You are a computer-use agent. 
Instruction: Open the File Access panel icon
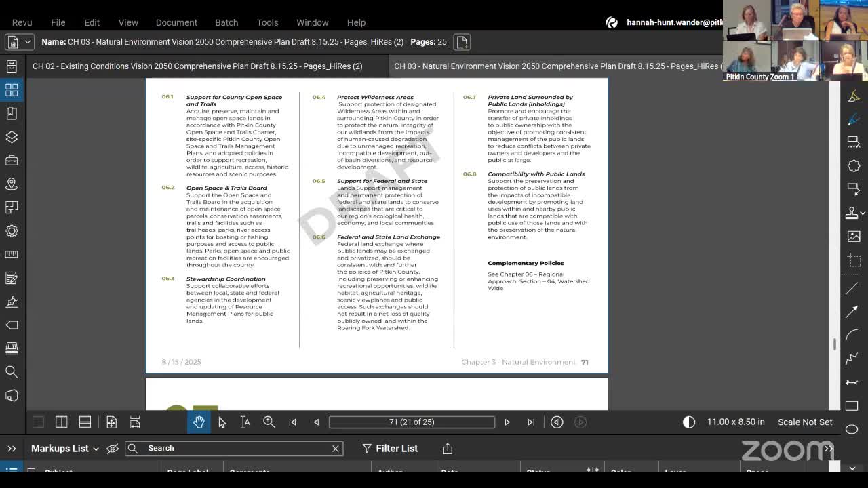pyautogui.click(x=12, y=66)
